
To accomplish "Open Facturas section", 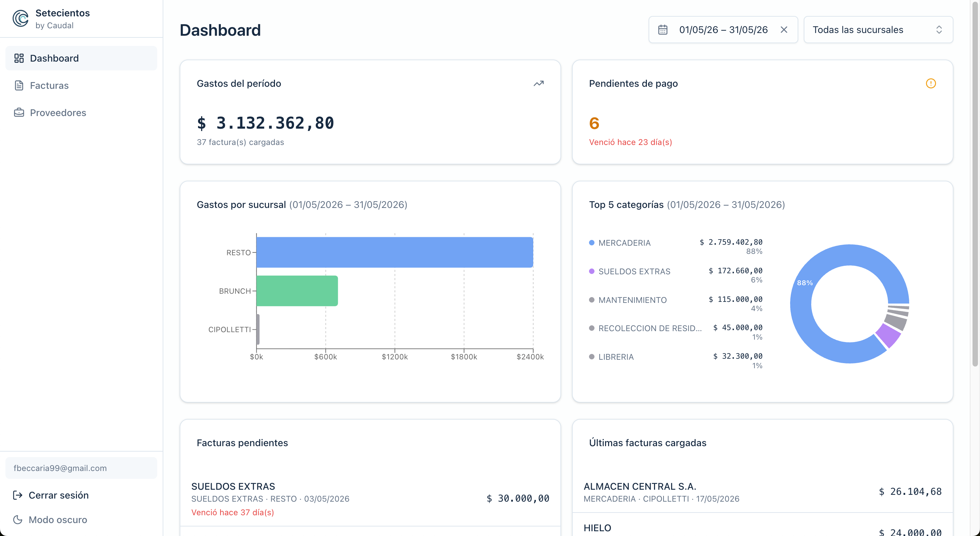I will pos(81,86).
